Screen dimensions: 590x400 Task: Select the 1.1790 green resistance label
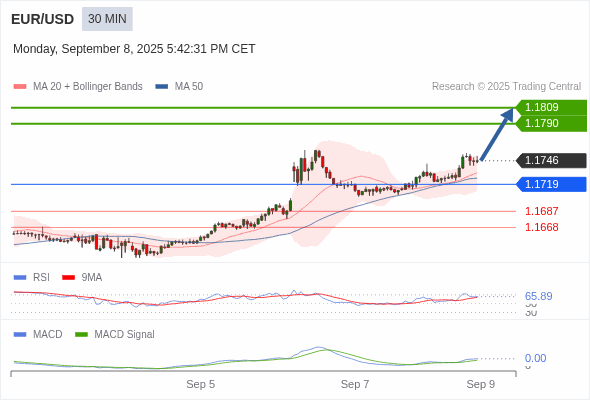pos(551,123)
